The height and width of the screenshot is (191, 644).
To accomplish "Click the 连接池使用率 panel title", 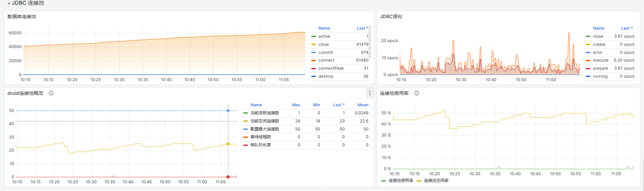I will (x=394, y=93).
